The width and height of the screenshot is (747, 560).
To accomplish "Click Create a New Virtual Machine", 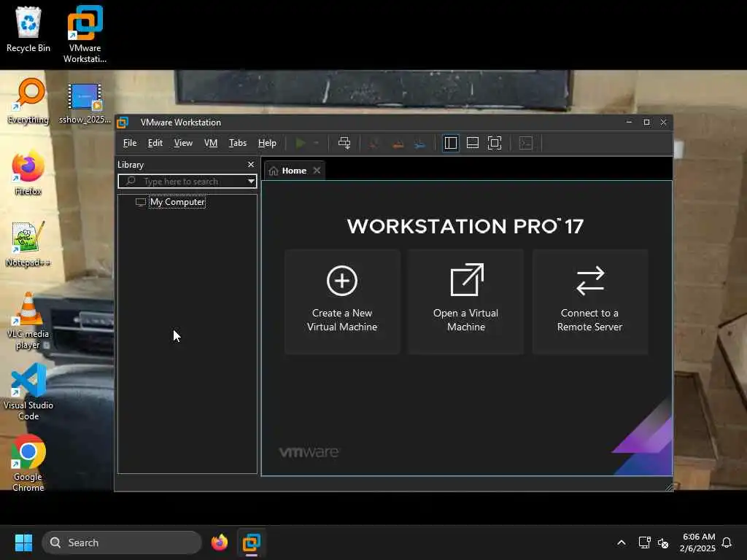I will pyautogui.click(x=342, y=301).
